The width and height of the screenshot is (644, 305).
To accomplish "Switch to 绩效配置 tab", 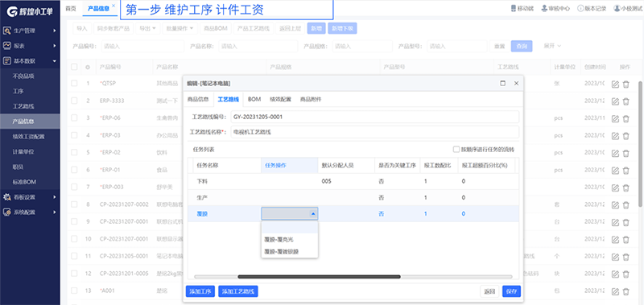I will (x=280, y=99).
